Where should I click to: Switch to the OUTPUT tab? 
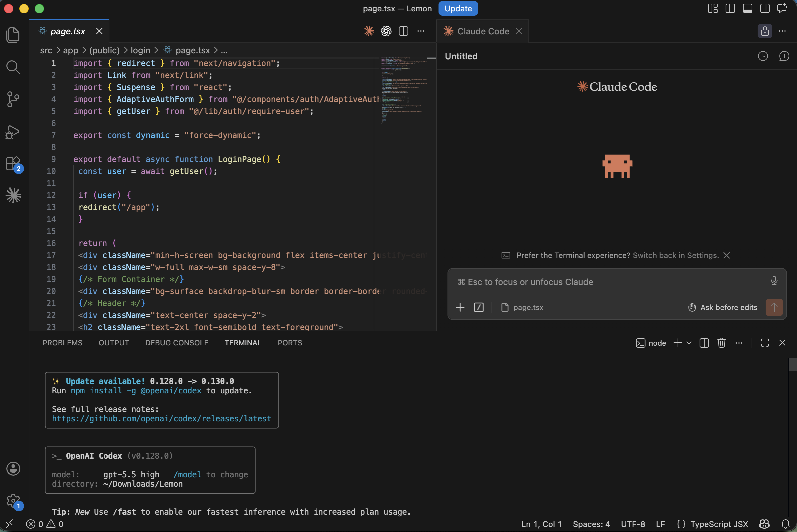[114, 343]
